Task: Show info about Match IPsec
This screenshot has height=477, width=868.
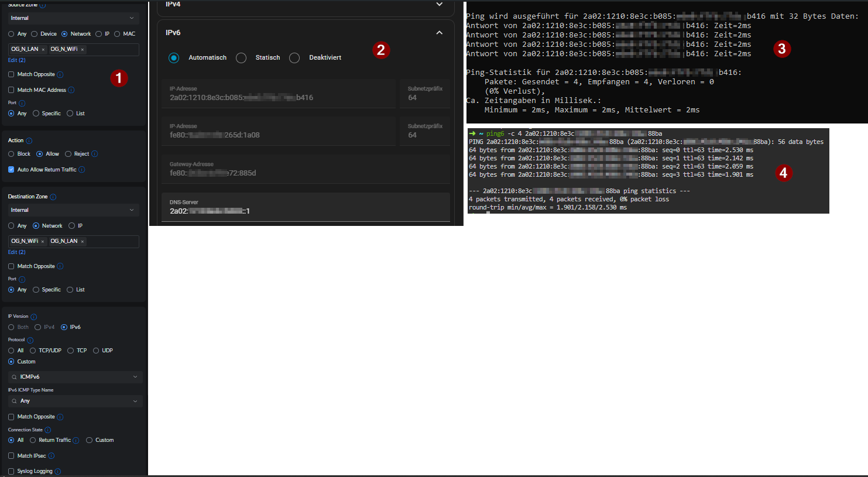Action: tap(52, 456)
